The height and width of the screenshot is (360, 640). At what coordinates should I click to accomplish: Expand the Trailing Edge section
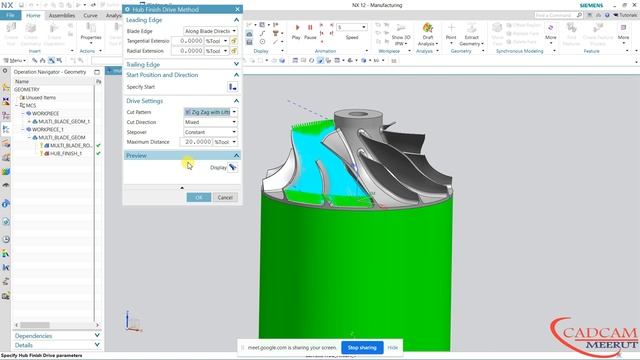coord(236,64)
